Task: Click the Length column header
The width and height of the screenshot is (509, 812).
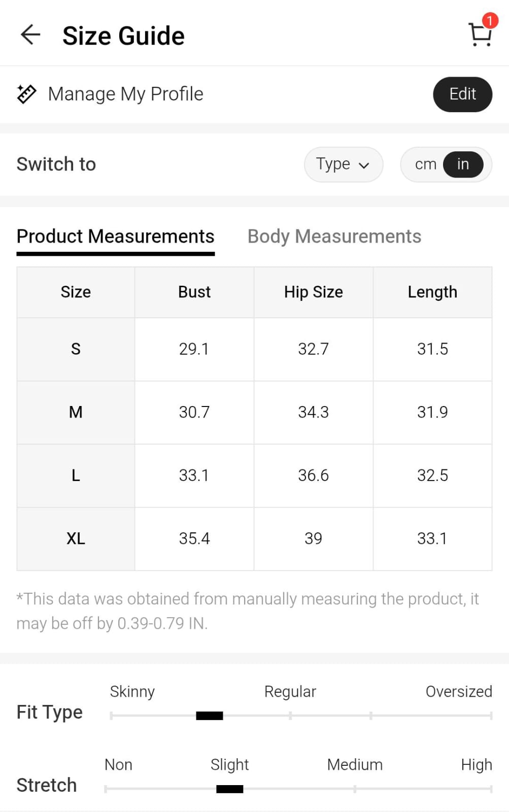Action: (432, 292)
